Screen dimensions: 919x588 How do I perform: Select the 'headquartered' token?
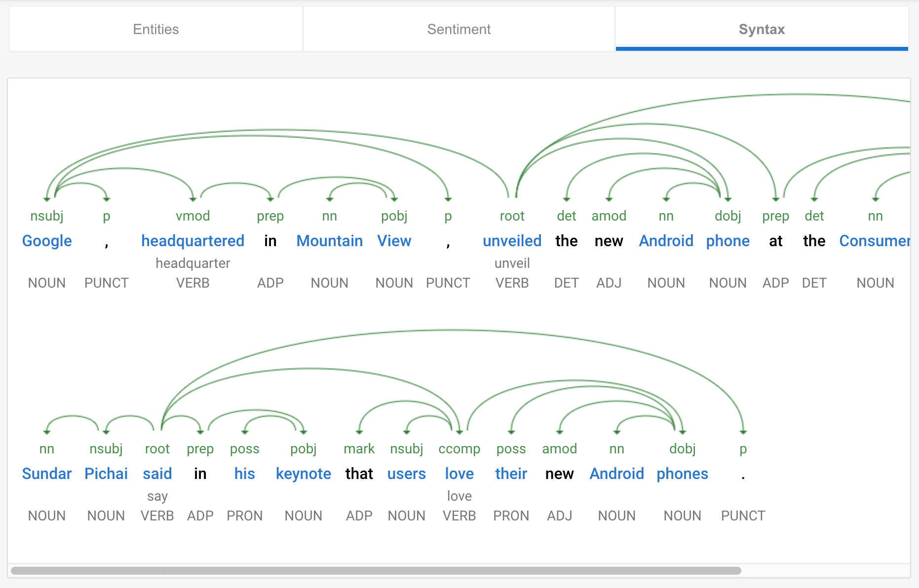click(x=192, y=241)
